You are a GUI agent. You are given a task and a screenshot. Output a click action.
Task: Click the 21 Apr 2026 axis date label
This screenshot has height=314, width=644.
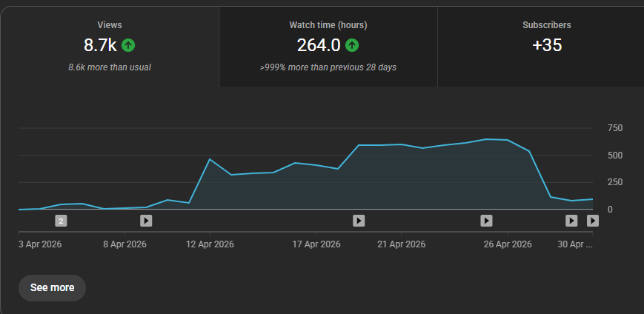tap(401, 244)
